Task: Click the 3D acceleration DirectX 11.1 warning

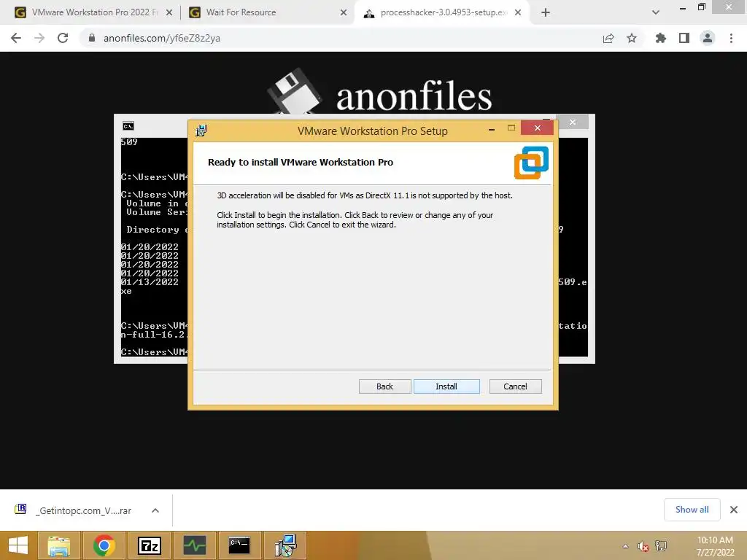Action: (365, 195)
